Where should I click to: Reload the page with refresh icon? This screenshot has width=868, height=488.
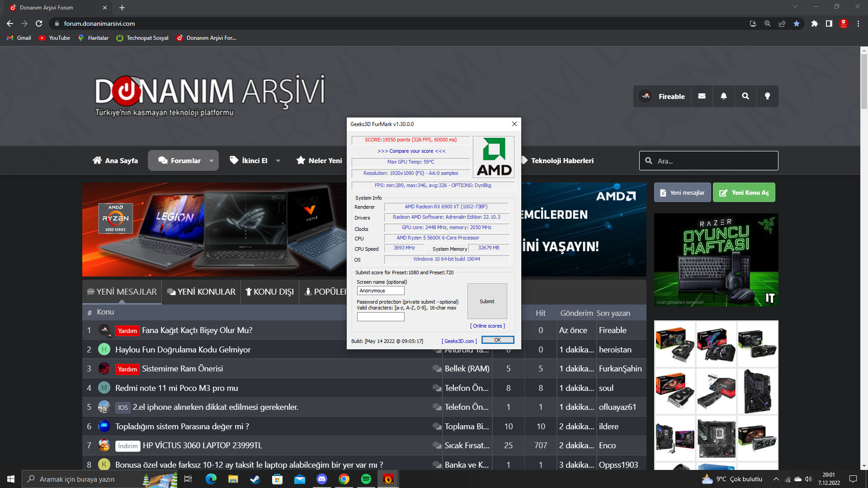[39, 23]
